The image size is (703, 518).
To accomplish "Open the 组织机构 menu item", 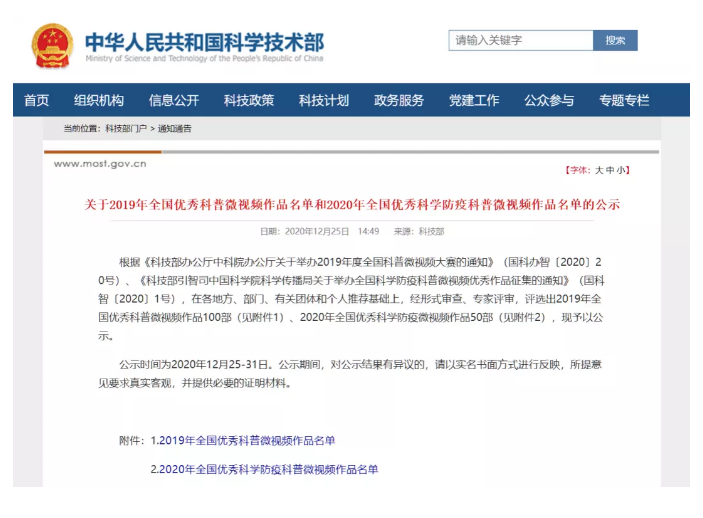I will 99,100.
